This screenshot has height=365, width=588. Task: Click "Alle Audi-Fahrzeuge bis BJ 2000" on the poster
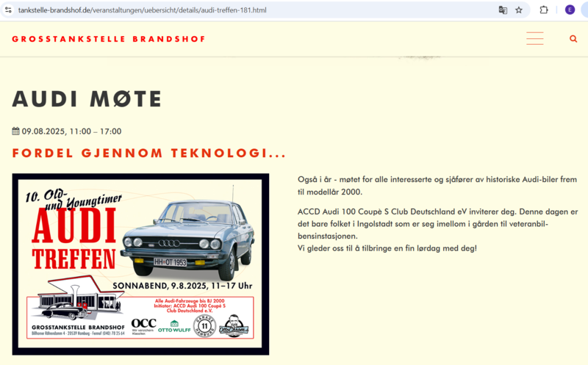[190, 300]
